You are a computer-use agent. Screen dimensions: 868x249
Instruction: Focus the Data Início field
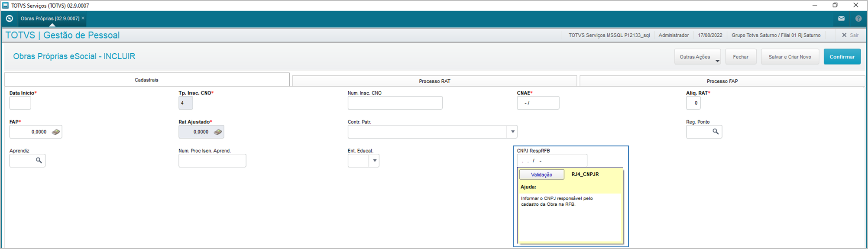click(20, 103)
